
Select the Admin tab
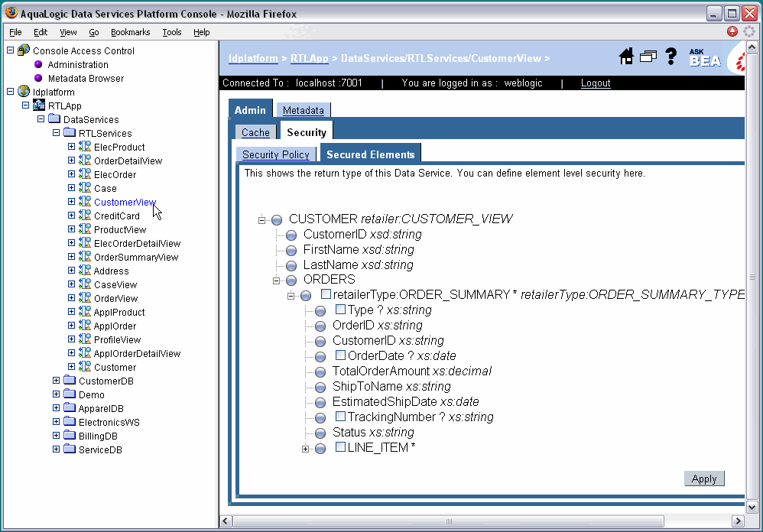coord(250,110)
